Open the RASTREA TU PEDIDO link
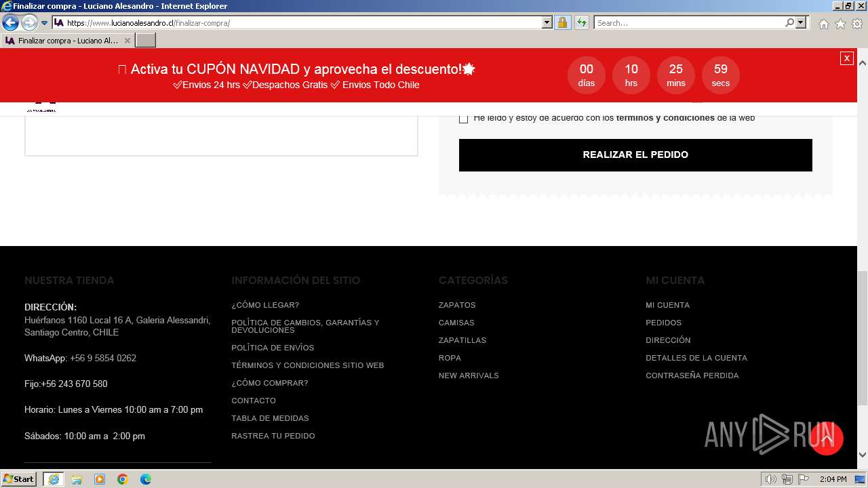868x488 pixels. tap(273, 436)
